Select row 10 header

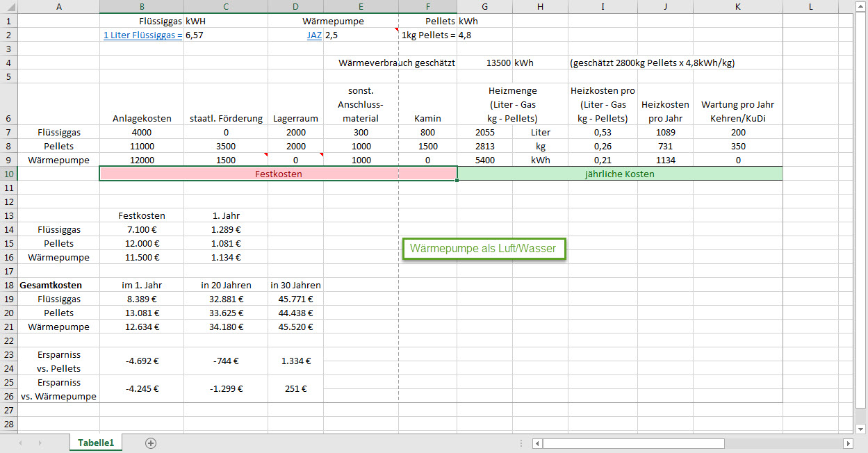(x=8, y=174)
